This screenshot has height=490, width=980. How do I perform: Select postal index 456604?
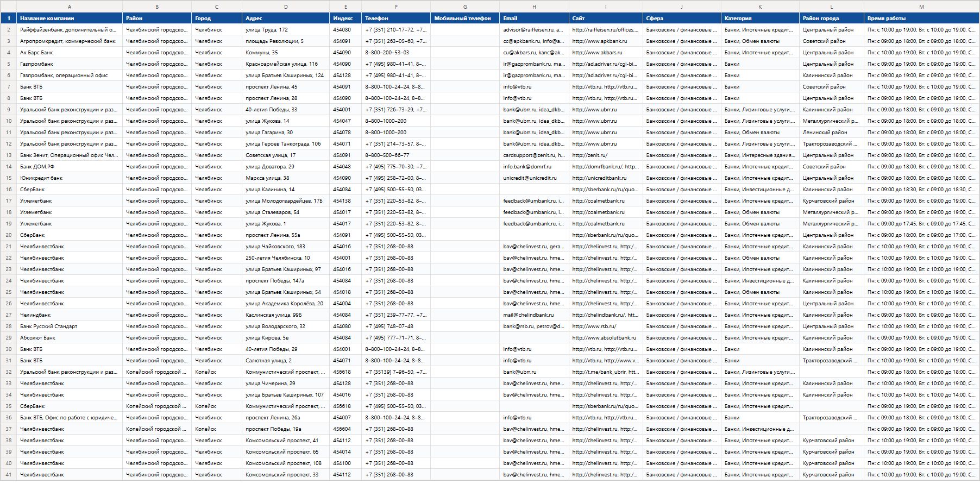tap(345, 429)
